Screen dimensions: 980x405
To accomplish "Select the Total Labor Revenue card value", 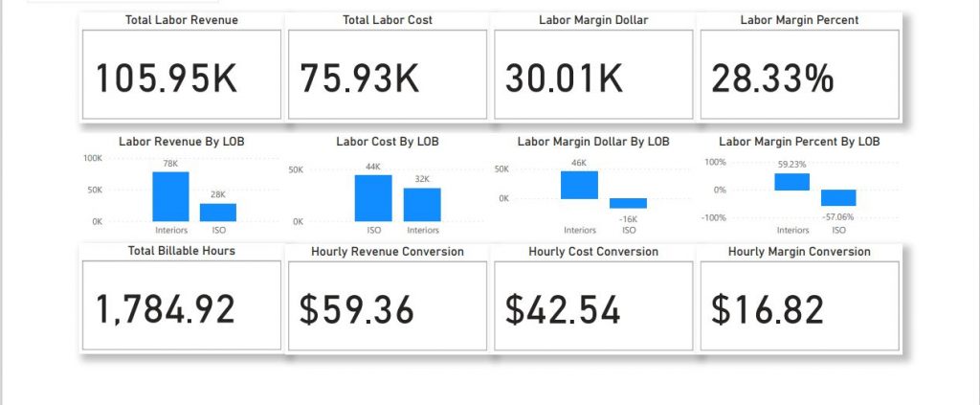I will pyautogui.click(x=167, y=79).
